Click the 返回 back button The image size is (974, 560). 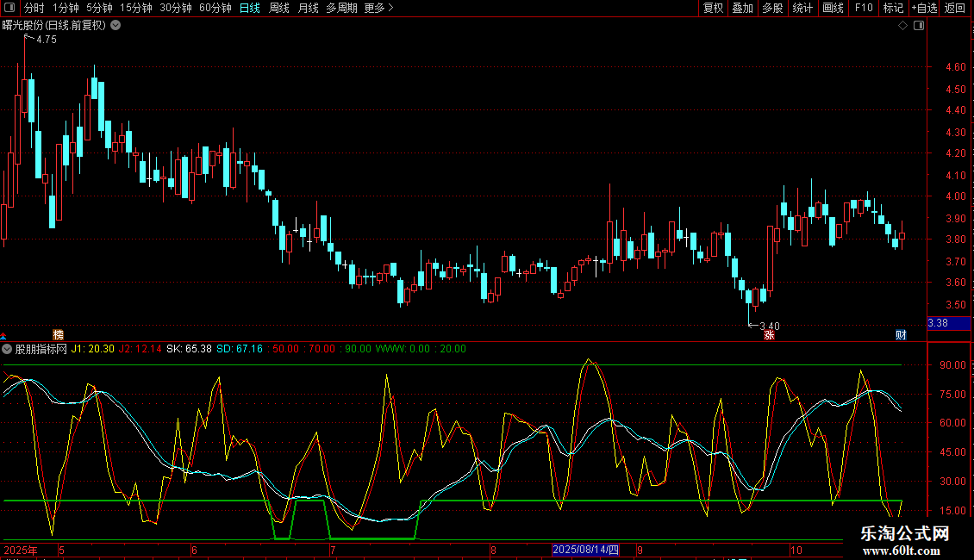click(x=955, y=8)
